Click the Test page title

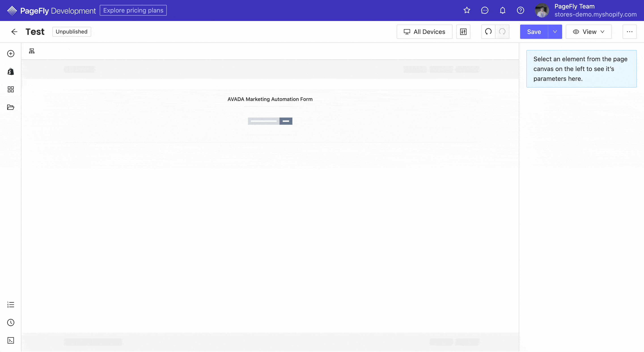pos(35,32)
